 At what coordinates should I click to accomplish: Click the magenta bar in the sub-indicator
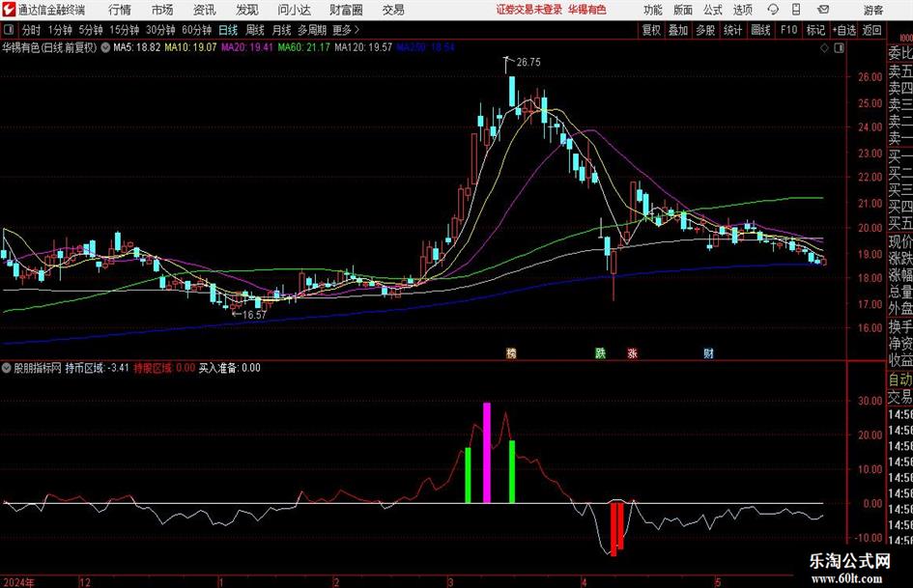[x=487, y=453]
